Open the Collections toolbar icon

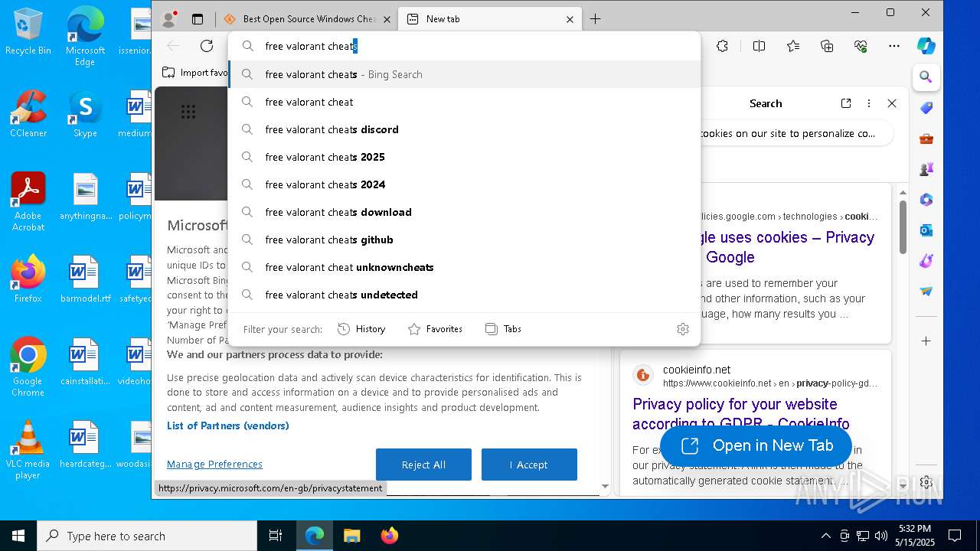pos(827,46)
